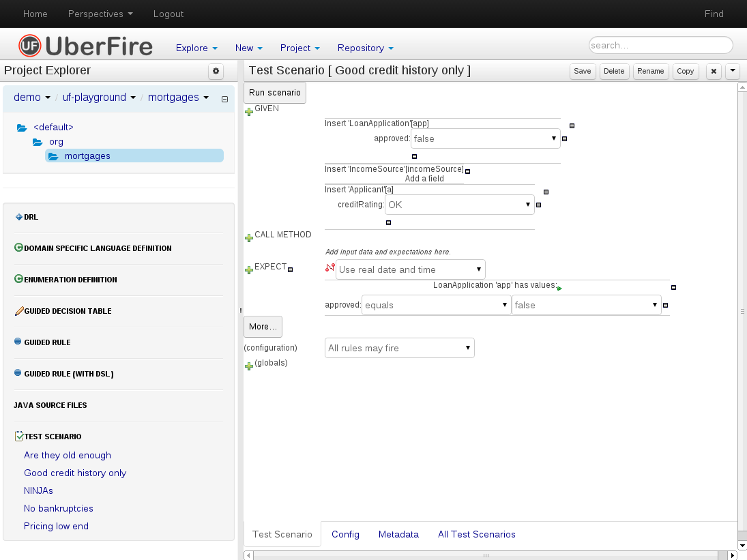747x560 pixels.
Task: Open Project Explorer gear settings
Action: coord(216,71)
